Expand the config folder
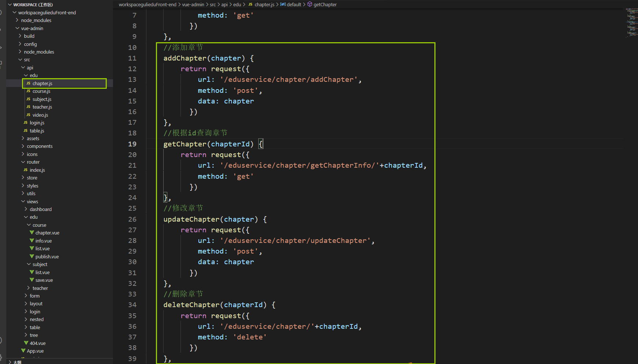The image size is (638, 364). tap(20, 44)
